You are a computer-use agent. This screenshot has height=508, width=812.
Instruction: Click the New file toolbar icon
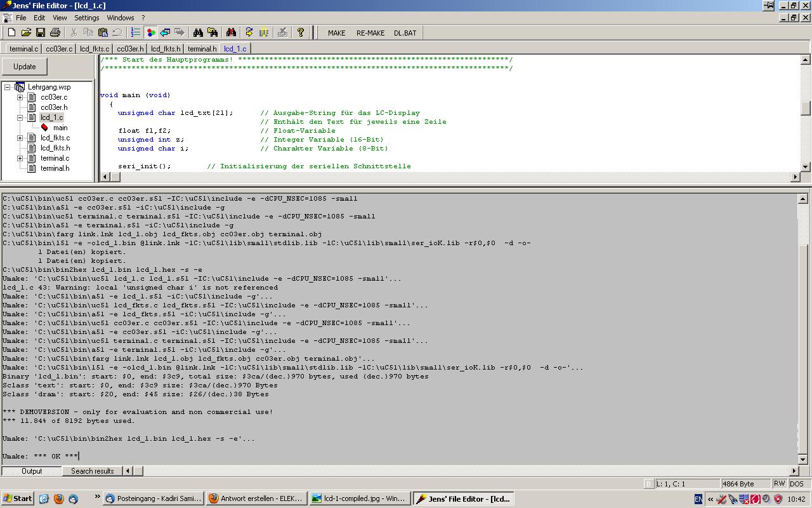[11, 32]
